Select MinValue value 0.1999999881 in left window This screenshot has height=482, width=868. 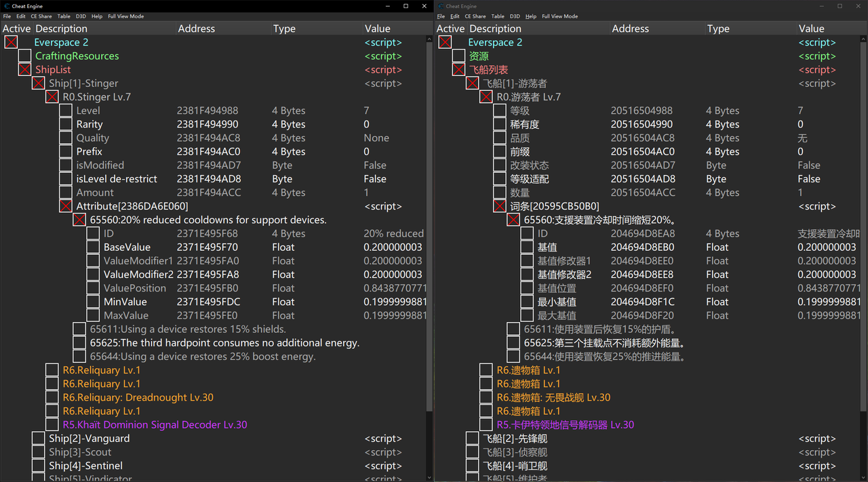pyautogui.click(x=395, y=302)
